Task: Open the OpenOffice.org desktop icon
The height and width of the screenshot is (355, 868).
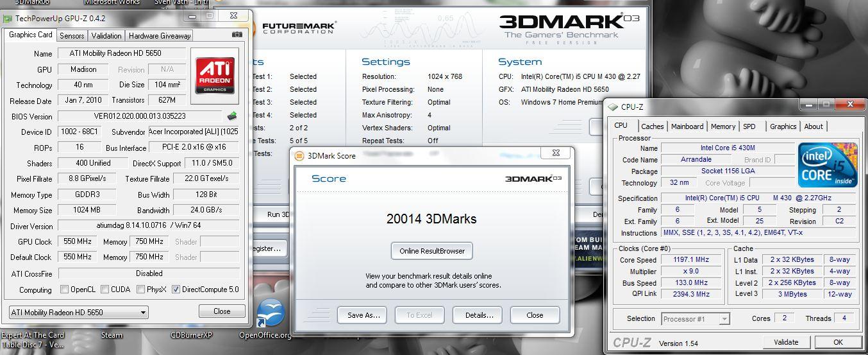Action: click(271, 314)
